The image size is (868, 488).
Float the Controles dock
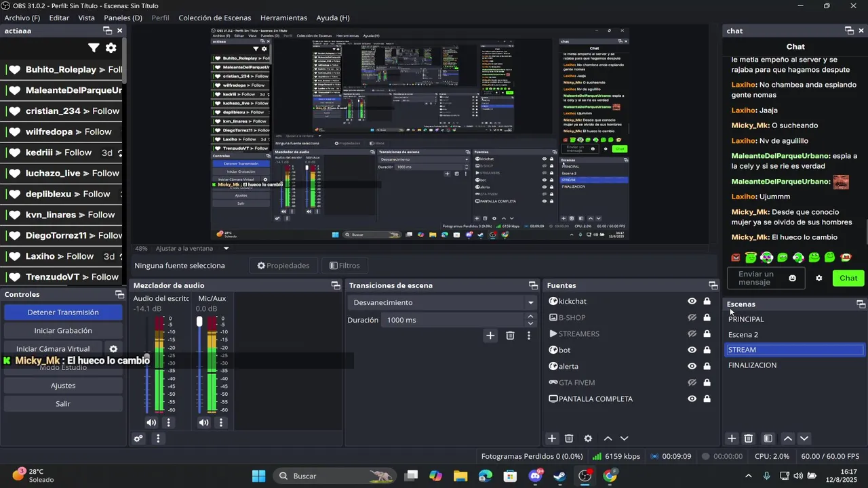coord(119,294)
